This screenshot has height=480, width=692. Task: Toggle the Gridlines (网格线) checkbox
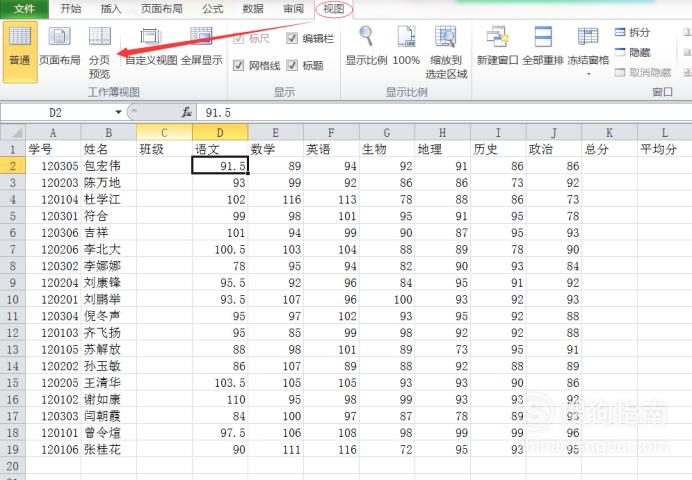[238, 66]
